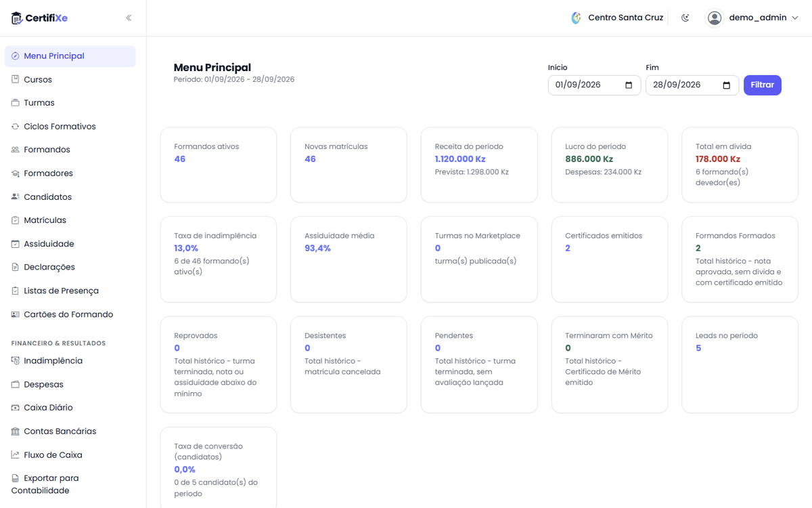Click the document icon beside Declarações
The image size is (812, 508).
point(16,267)
